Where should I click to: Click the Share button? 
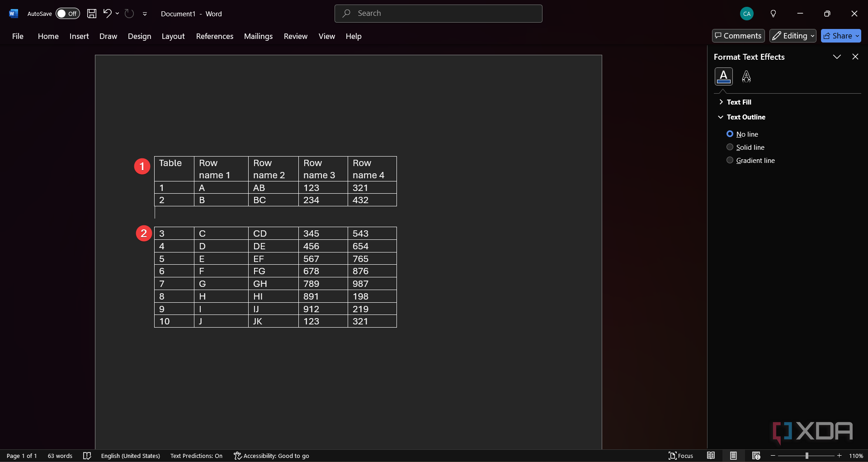pos(841,36)
